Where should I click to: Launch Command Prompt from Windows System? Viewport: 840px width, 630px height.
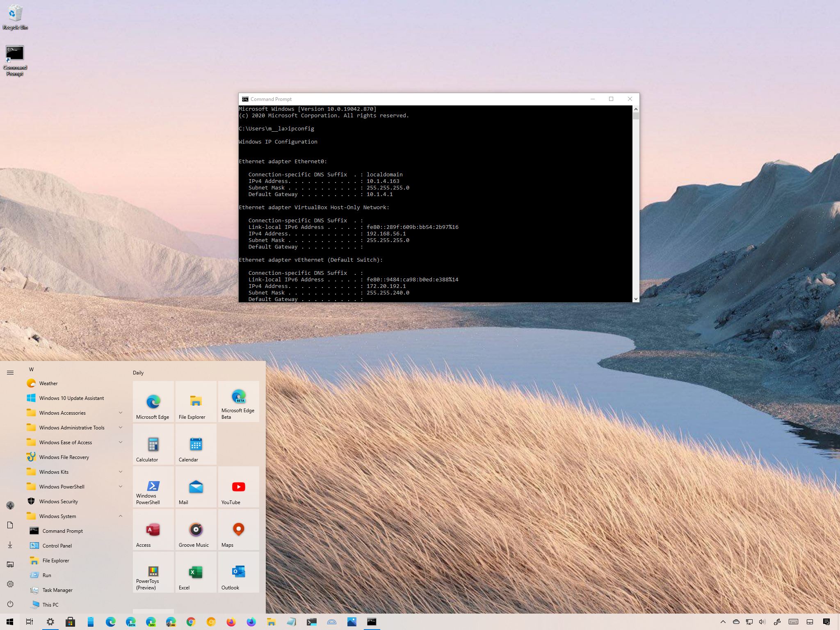[x=62, y=531]
